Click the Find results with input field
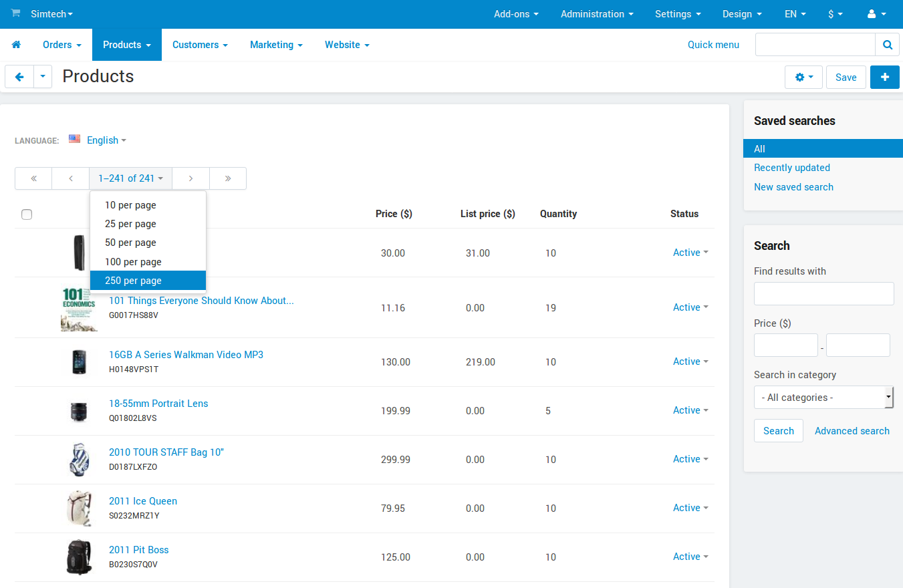 click(x=824, y=293)
